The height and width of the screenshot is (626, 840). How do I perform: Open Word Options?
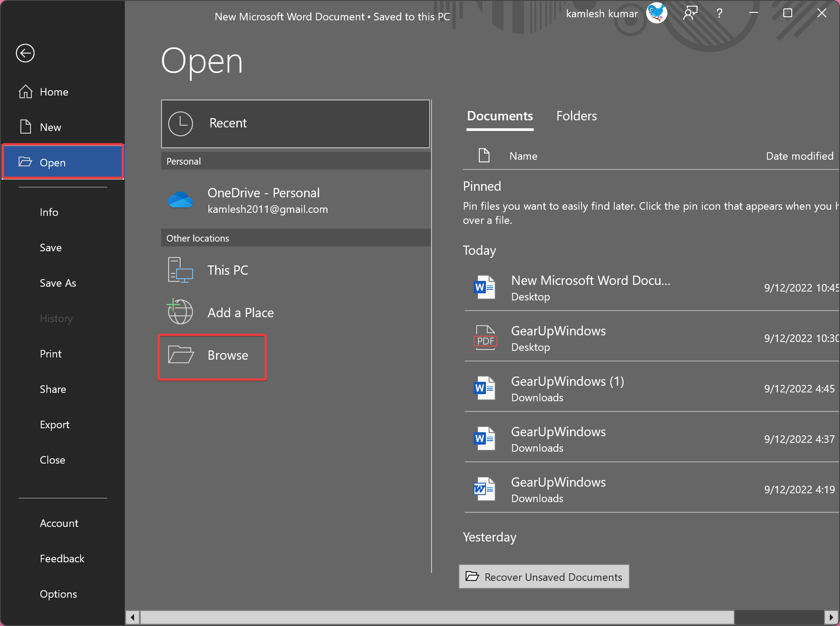(63, 594)
